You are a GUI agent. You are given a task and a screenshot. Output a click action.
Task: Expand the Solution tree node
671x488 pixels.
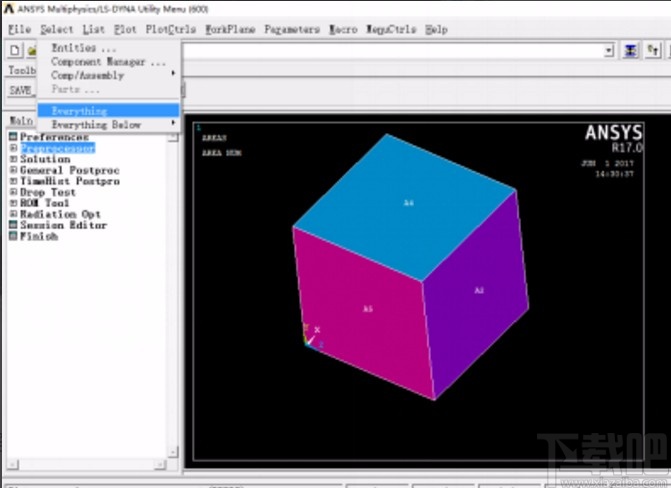pyautogui.click(x=13, y=159)
